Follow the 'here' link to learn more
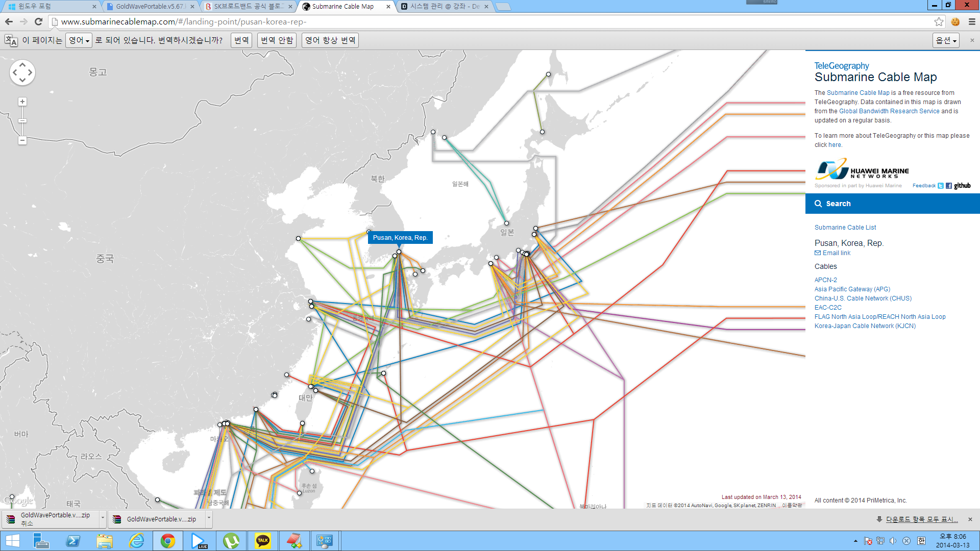 (835, 145)
